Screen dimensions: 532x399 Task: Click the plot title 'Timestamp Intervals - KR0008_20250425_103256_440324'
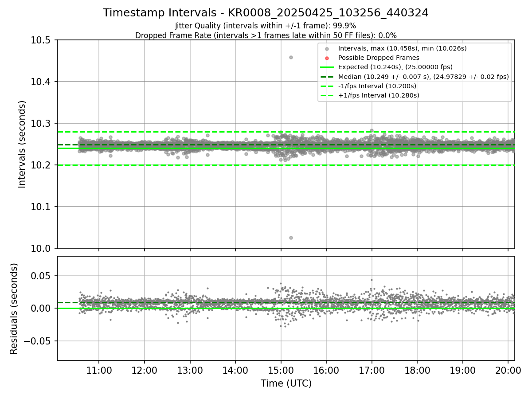[266, 13]
